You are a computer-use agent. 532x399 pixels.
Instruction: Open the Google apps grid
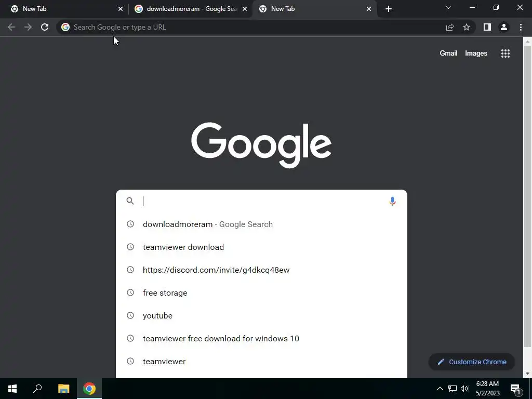[506, 54]
